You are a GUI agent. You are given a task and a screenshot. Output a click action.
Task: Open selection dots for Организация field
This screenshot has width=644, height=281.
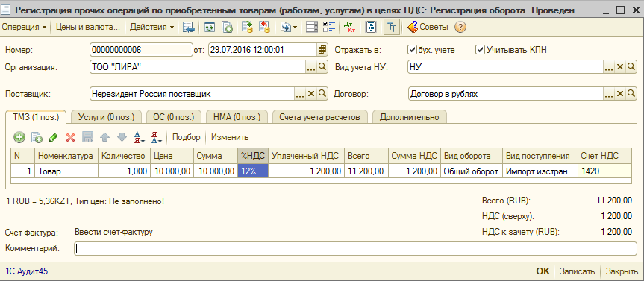[x=311, y=67]
